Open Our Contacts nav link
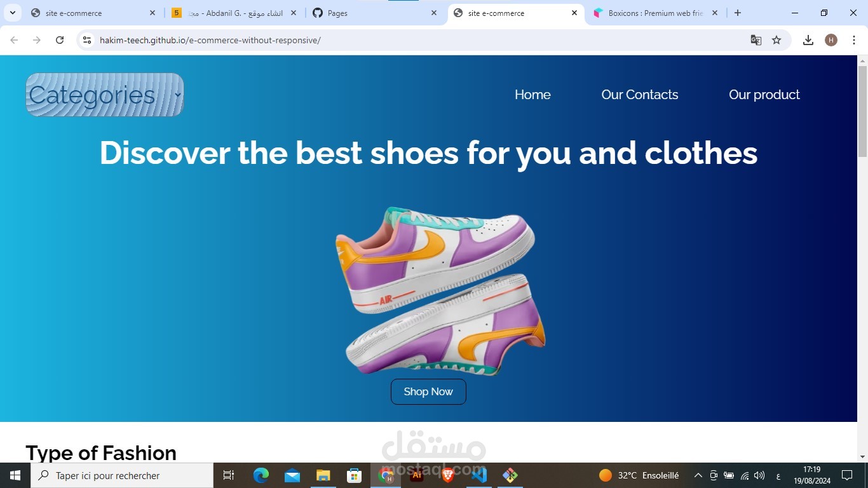This screenshot has width=868, height=488. (640, 95)
